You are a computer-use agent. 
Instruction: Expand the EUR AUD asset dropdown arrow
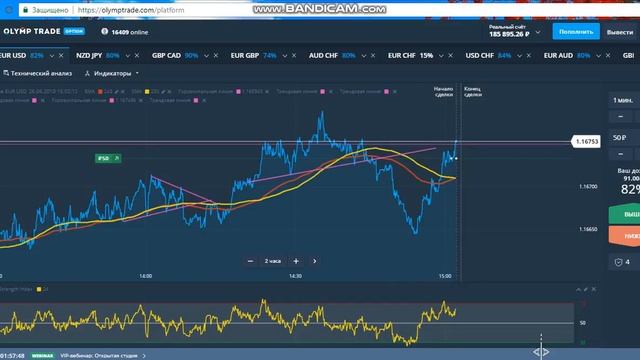click(x=598, y=56)
